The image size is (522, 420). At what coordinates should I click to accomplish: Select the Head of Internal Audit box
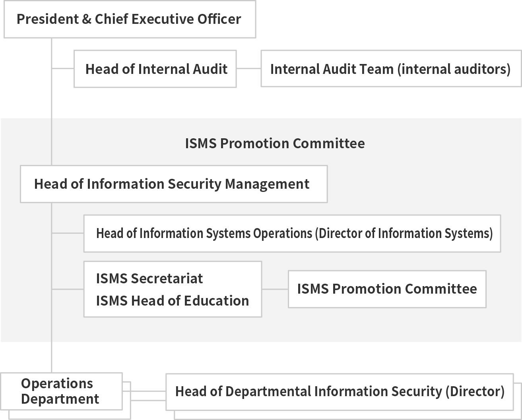pyautogui.click(x=155, y=69)
